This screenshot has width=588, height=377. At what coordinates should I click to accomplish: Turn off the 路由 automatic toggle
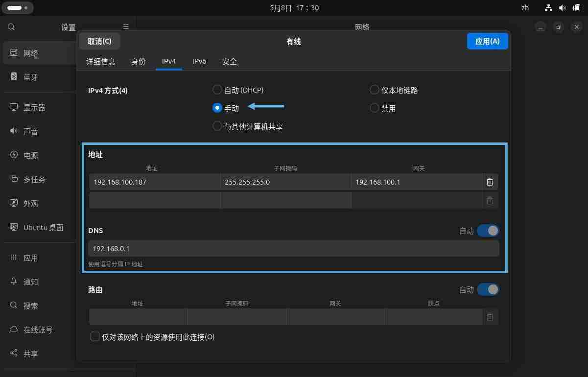[x=488, y=289]
